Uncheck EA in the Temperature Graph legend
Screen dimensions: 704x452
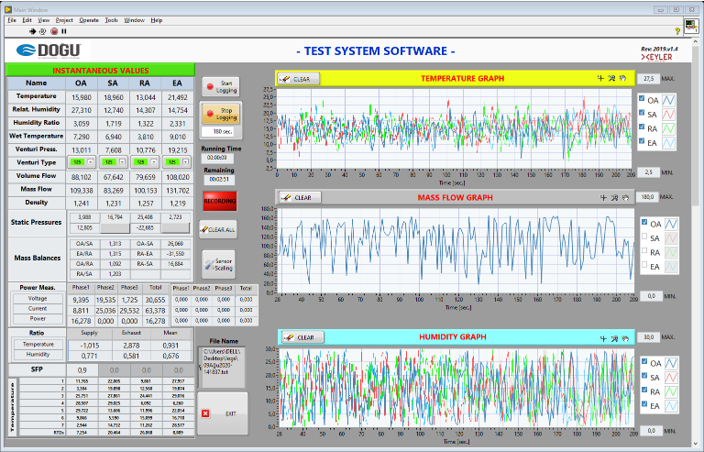coord(642,141)
